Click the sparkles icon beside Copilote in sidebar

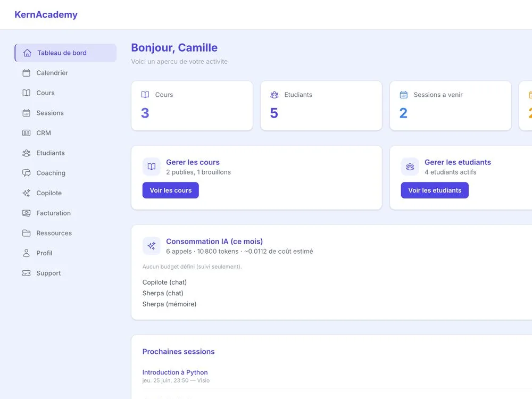coord(27,193)
